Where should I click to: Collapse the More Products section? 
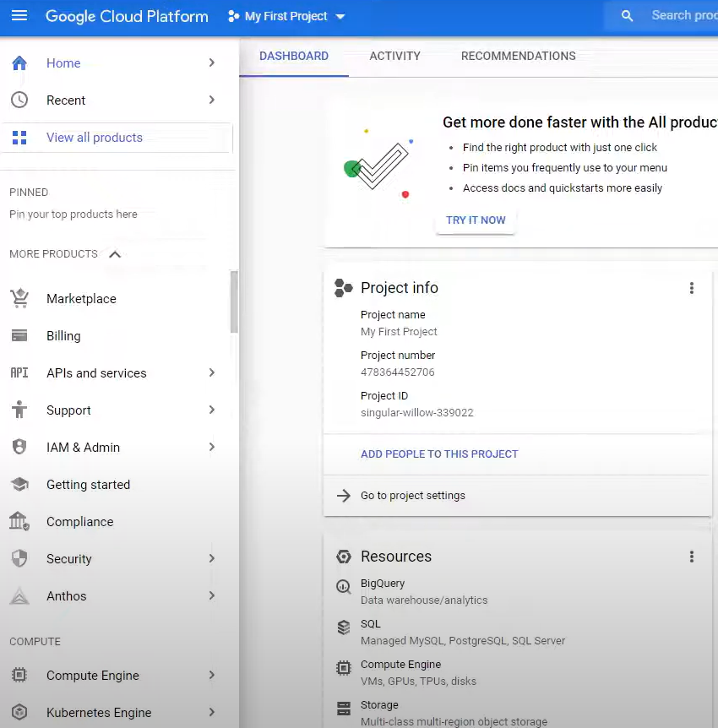pos(115,254)
